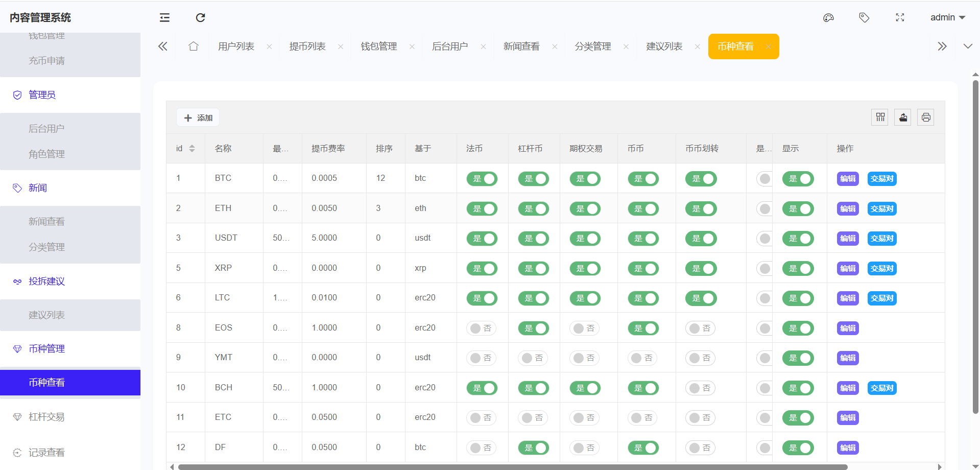This screenshot has width=980, height=470.
Task: Enter fullscreen mode via header icon
Action: [x=900, y=18]
